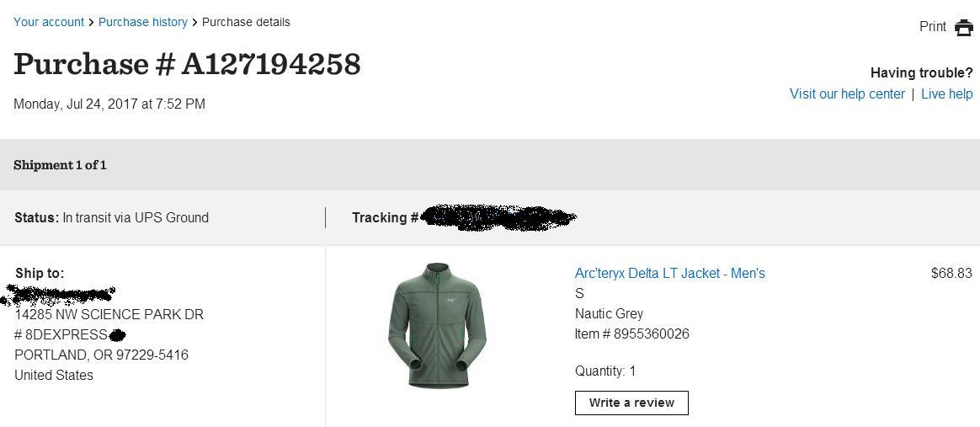This screenshot has height=427, width=980.
Task: Click the green jacket product thumbnail
Action: click(x=437, y=326)
